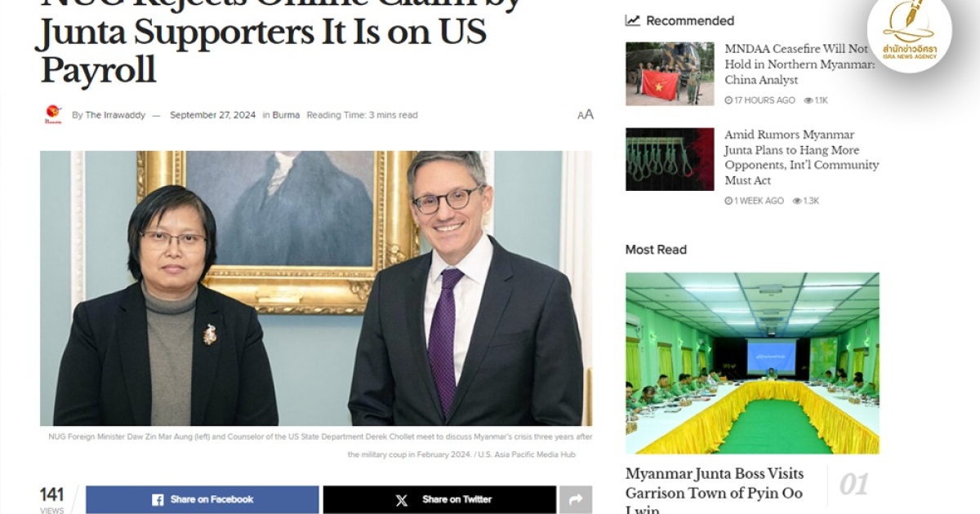Open MNDAA Ceasefire Will Not Hold article
980x514 pixels.
pos(799,64)
